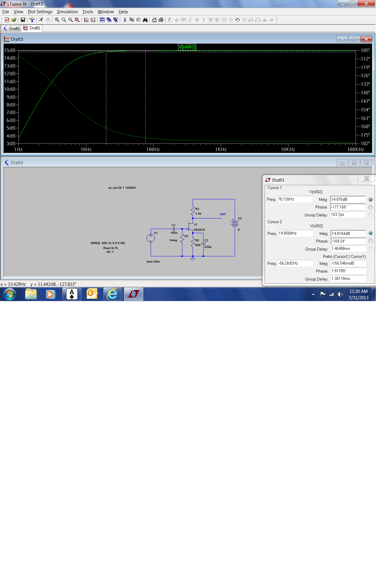
Task: Run the simulation with the running man icon
Action: [x=41, y=20]
